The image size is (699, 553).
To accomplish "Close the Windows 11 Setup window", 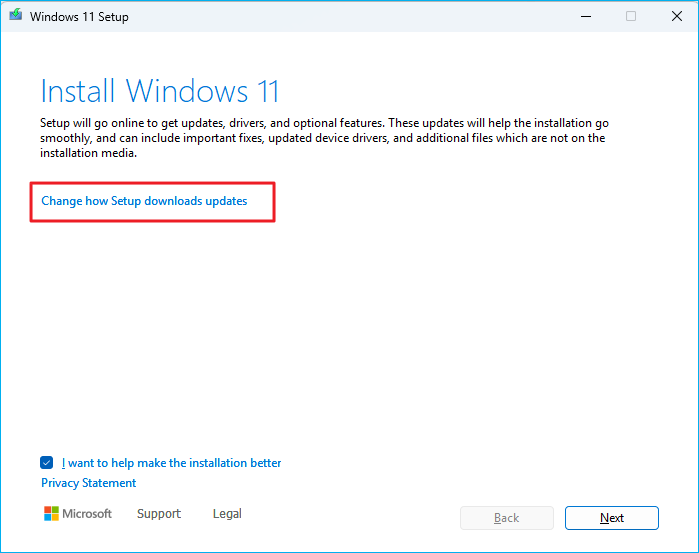I will tap(677, 17).
